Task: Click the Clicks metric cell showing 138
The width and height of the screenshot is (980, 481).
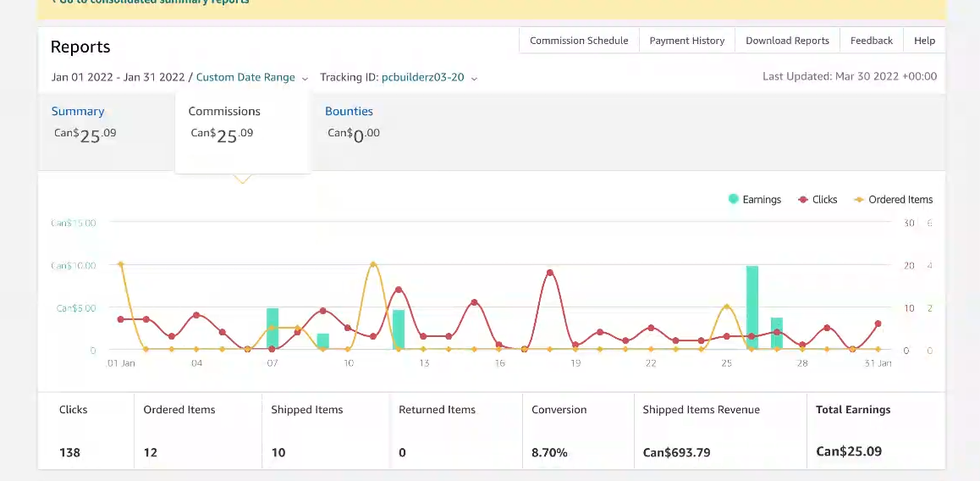Action: tap(86, 430)
